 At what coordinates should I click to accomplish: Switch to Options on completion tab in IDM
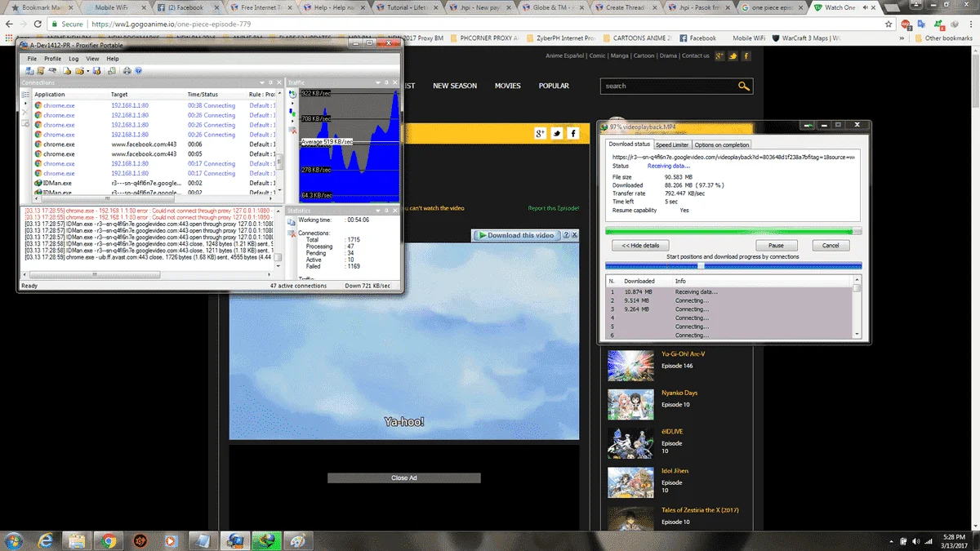(x=721, y=144)
